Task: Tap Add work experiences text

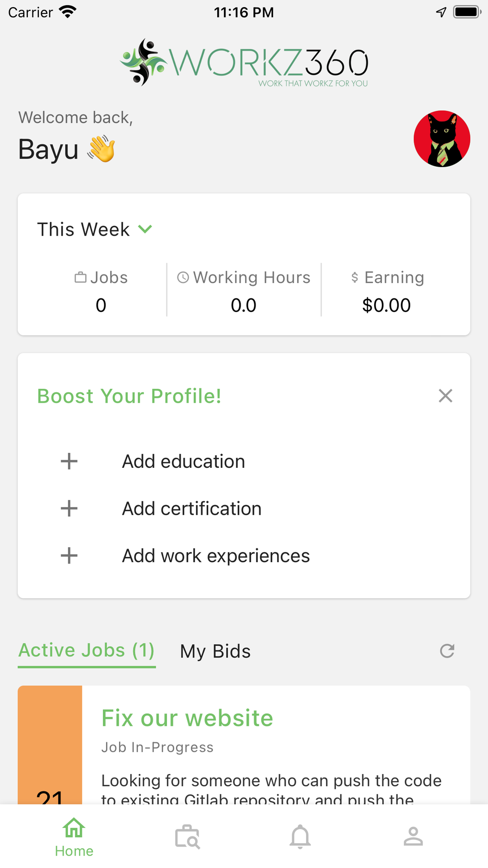Action: pos(216,556)
